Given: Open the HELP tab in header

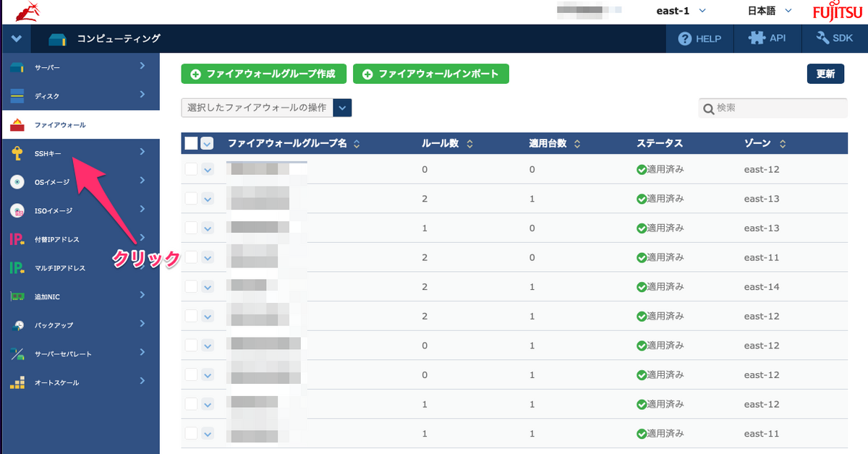Looking at the screenshot, I should coord(699,38).
